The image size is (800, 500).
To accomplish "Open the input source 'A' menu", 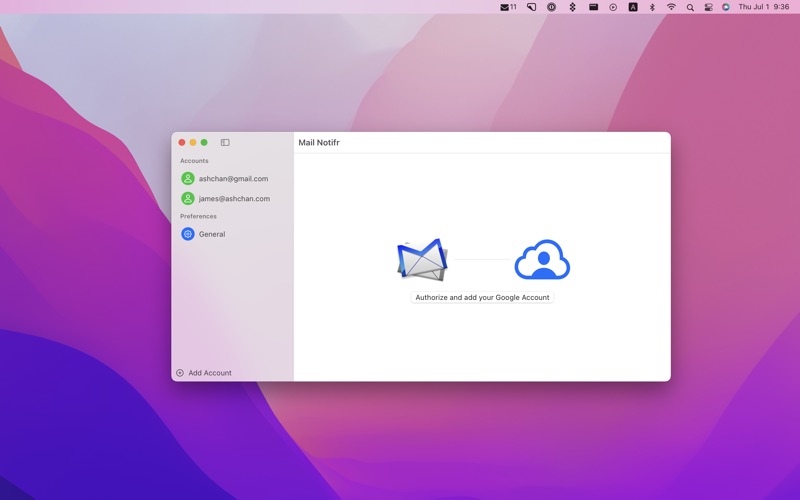I will click(x=633, y=7).
